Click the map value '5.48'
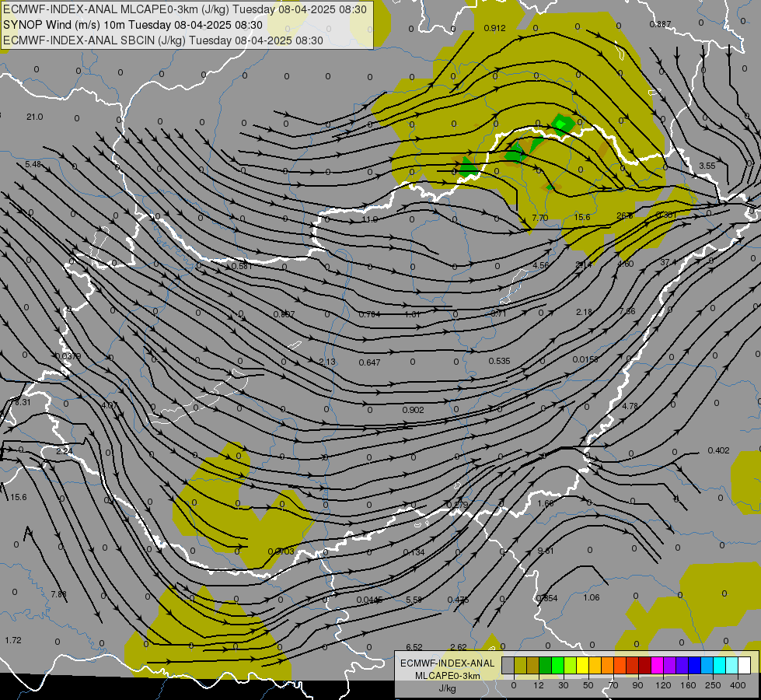 [33, 165]
